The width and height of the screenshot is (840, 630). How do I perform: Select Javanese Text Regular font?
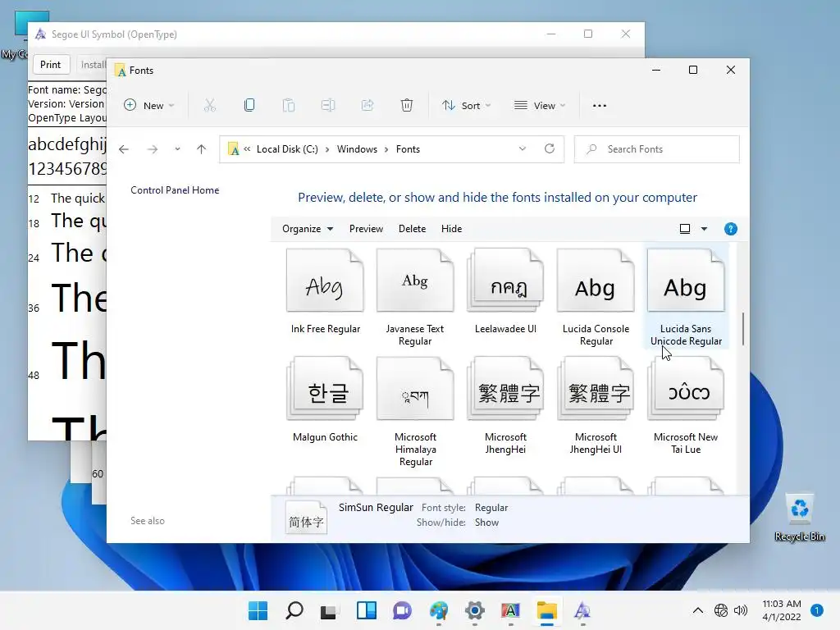click(x=415, y=297)
